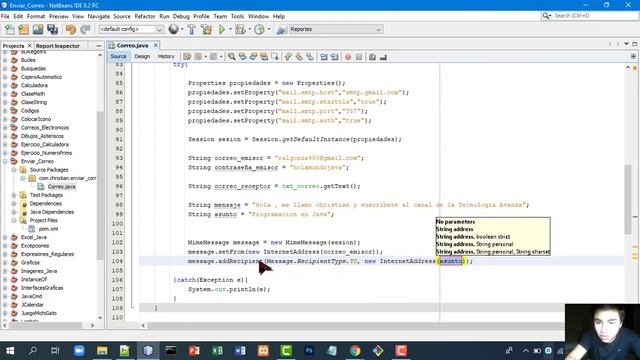This screenshot has width=640, height=360.
Task: Select the Source view button
Action: [118, 57]
